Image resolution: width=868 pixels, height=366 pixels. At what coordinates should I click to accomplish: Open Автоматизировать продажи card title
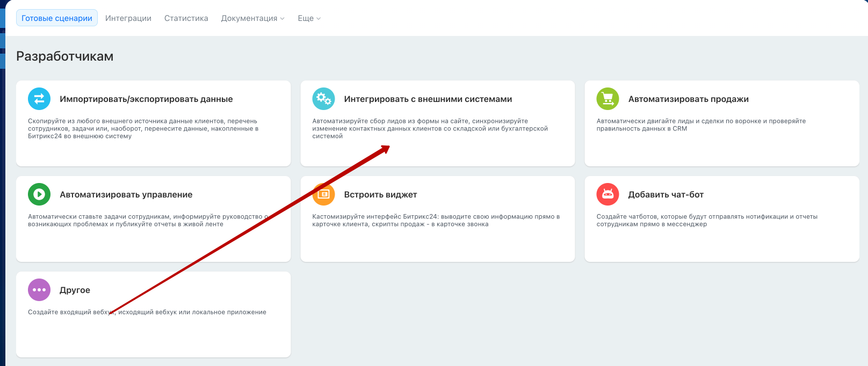point(688,99)
